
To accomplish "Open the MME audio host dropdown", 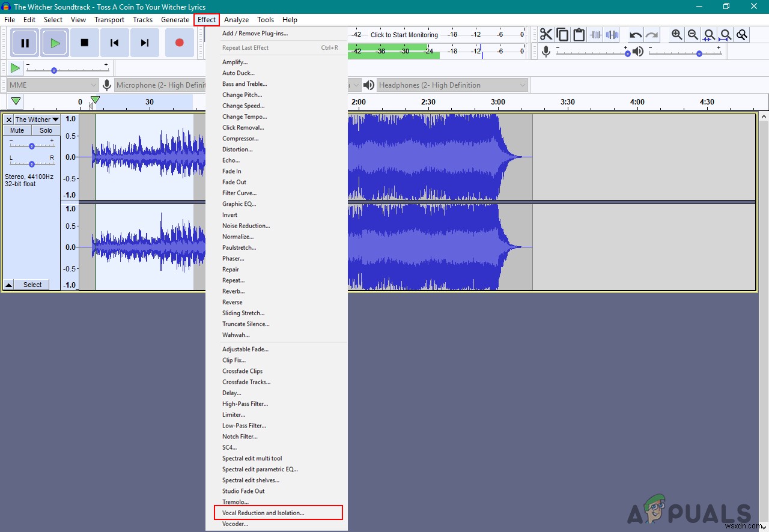I will tap(53, 85).
